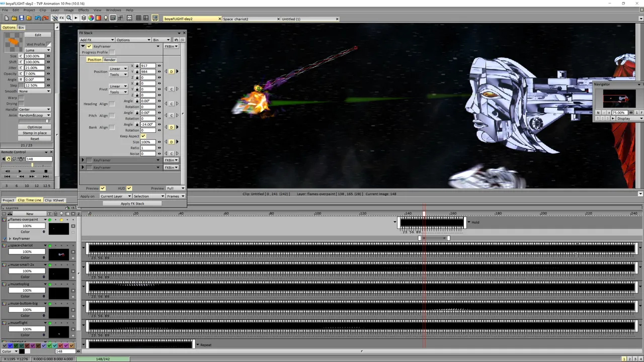Play animation in Remote Control
644x362 pixels.
pos(20,171)
